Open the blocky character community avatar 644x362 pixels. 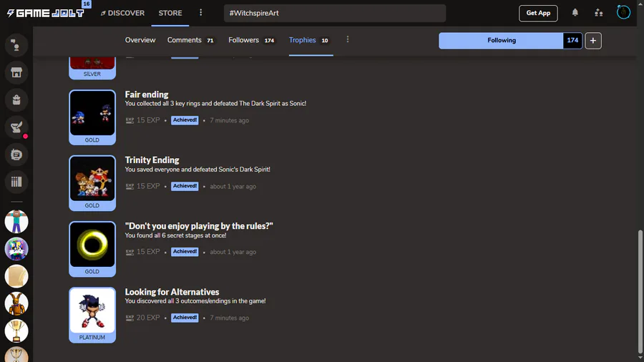point(16,222)
